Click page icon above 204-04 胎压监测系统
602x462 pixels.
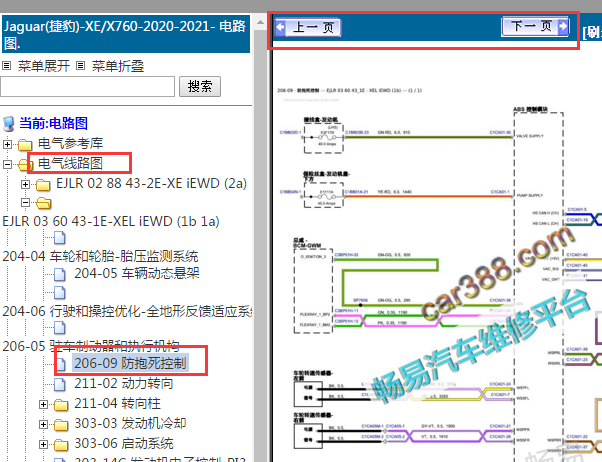click(x=60, y=238)
